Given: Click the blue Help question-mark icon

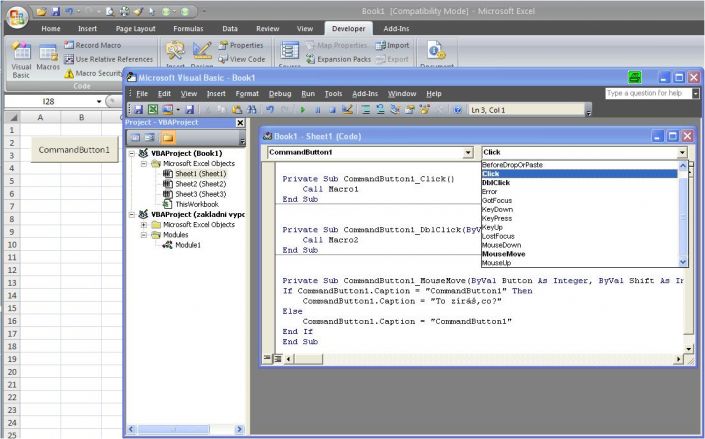Looking at the screenshot, I should [x=458, y=110].
